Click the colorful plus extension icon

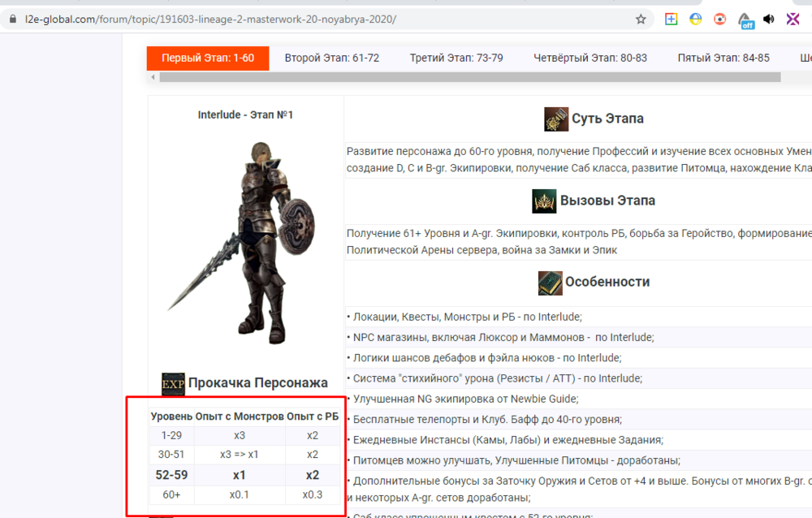[672, 19]
